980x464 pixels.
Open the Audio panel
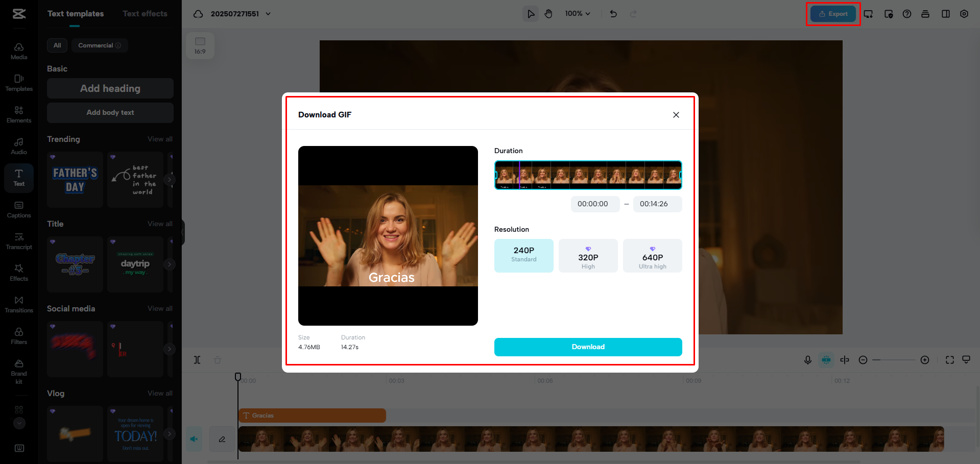tap(19, 145)
